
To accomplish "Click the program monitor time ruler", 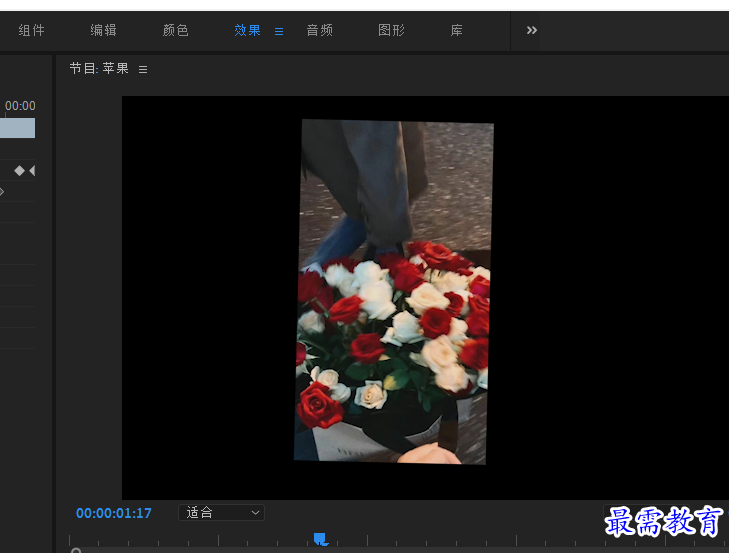I will tap(399, 540).
